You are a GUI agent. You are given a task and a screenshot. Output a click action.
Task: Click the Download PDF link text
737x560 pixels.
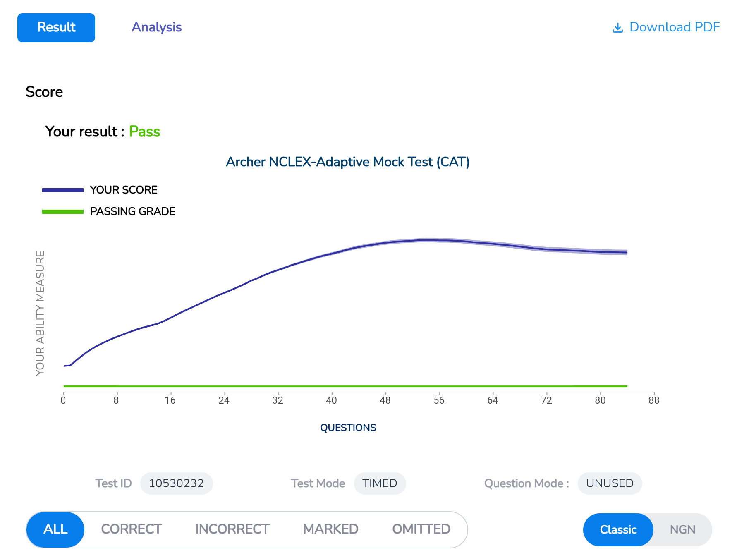point(674,27)
